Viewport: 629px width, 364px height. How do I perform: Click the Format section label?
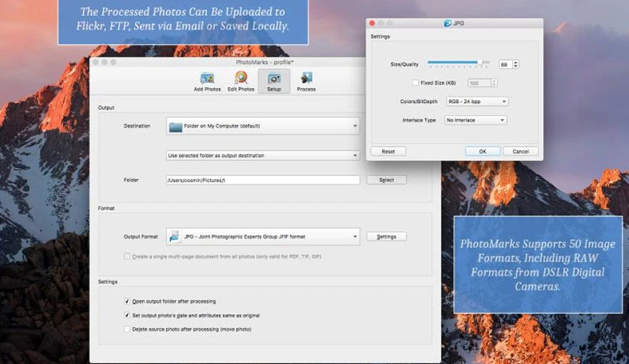click(106, 208)
